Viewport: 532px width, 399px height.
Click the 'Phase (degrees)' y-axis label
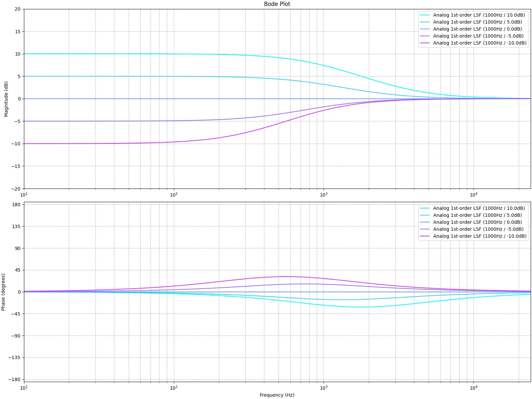tap(3, 292)
